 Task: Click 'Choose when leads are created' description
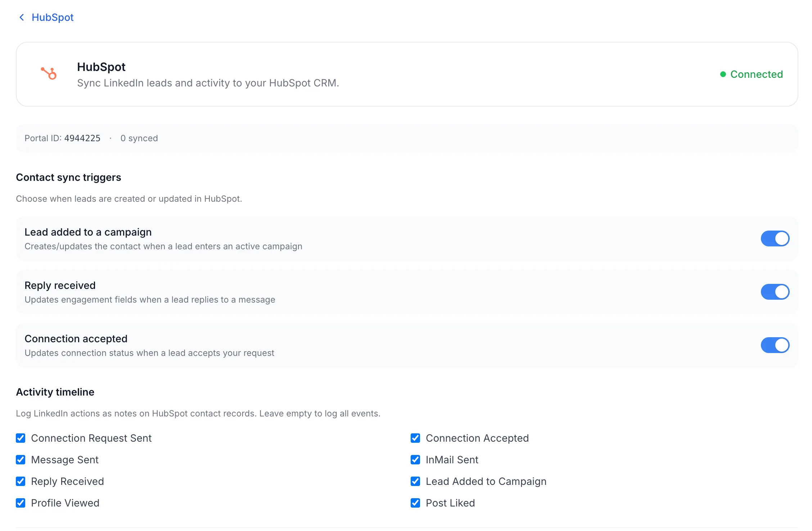129,199
